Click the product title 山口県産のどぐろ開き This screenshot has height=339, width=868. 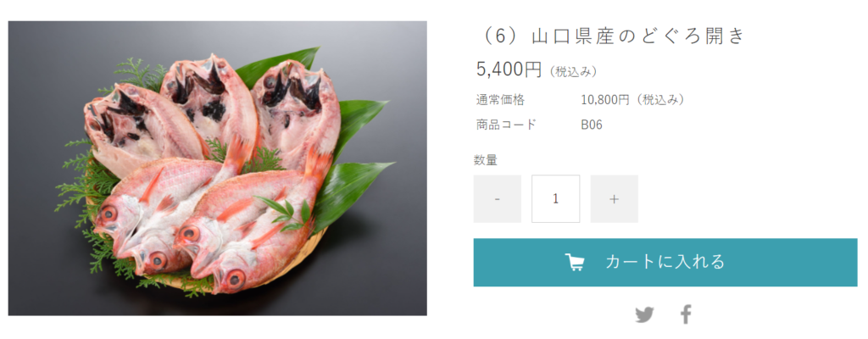638,36
